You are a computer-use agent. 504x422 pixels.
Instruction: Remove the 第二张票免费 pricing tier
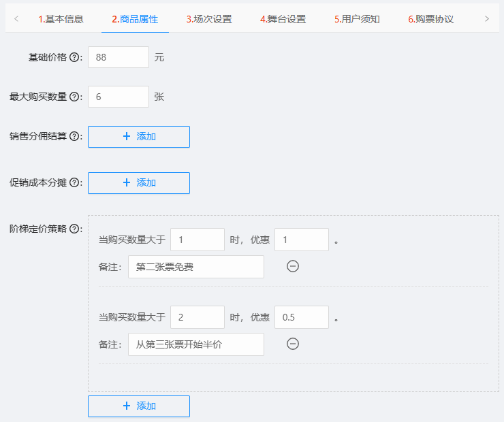[x=292, y=266]
